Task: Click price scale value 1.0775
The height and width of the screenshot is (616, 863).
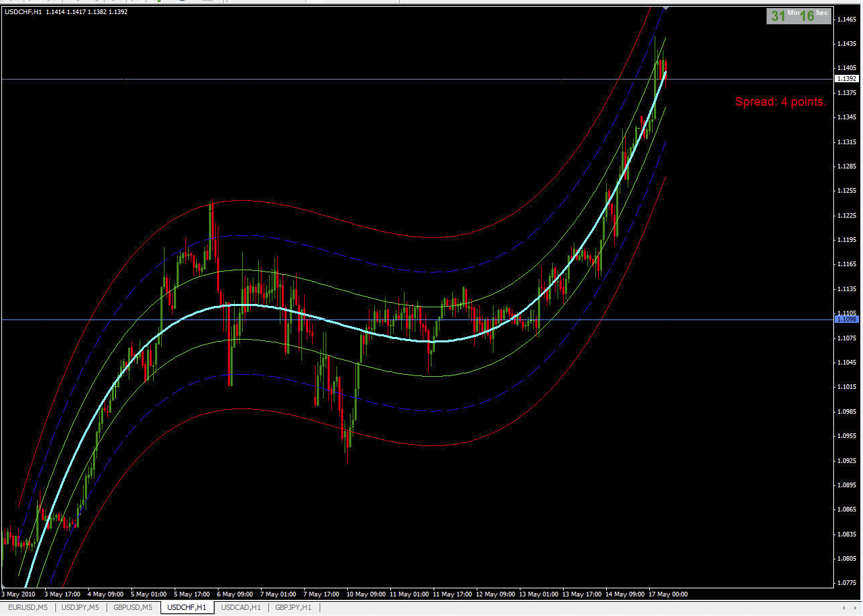Action: tap(847, 583)
